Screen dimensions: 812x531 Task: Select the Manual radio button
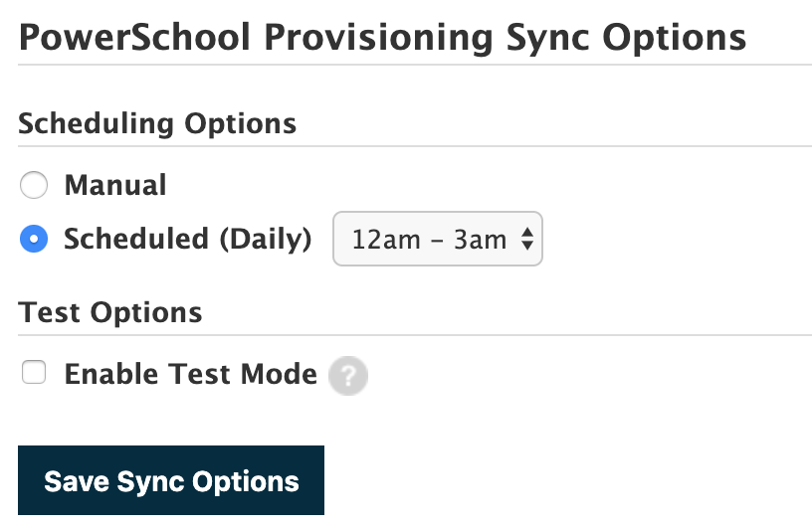34,186
